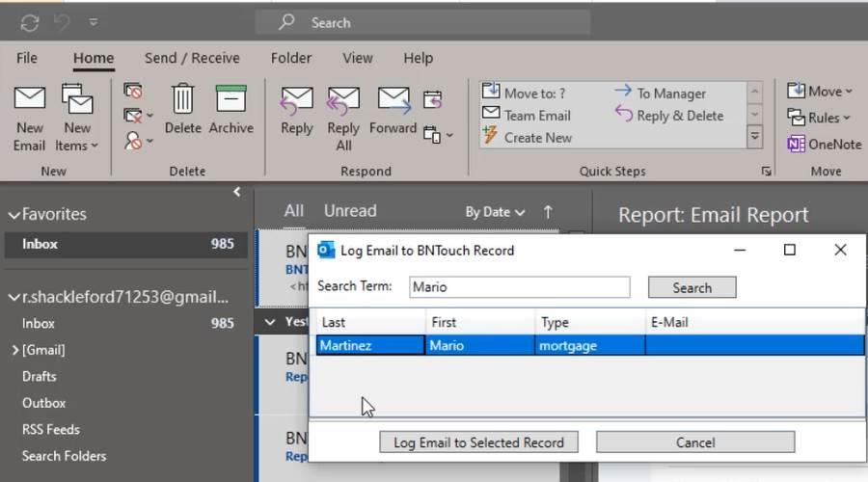Open the File menu
Image resolution: width=868 pixels, height=482 pixels.
pyautogui.click(x=27, y=58)
